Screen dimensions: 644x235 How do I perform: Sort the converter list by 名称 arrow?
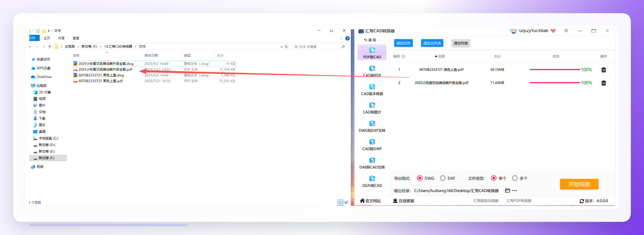pyautogui.click(x=436, y=57)
